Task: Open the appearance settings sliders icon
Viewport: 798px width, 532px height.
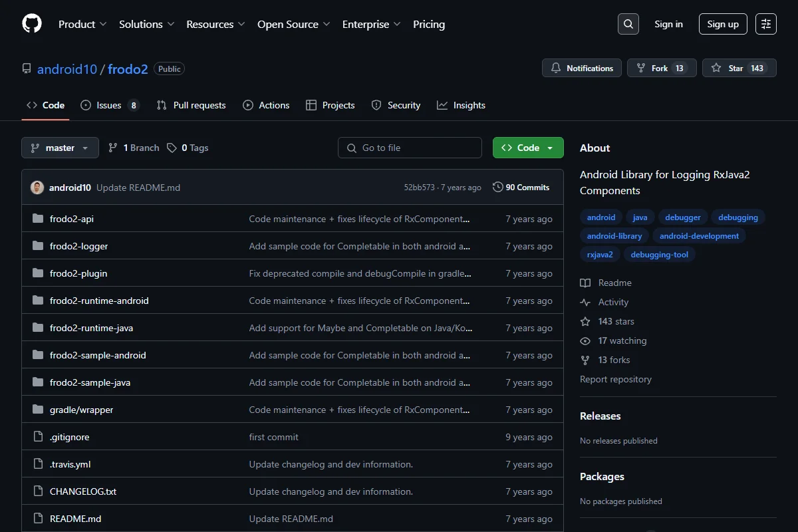Action: pos(766,24)
